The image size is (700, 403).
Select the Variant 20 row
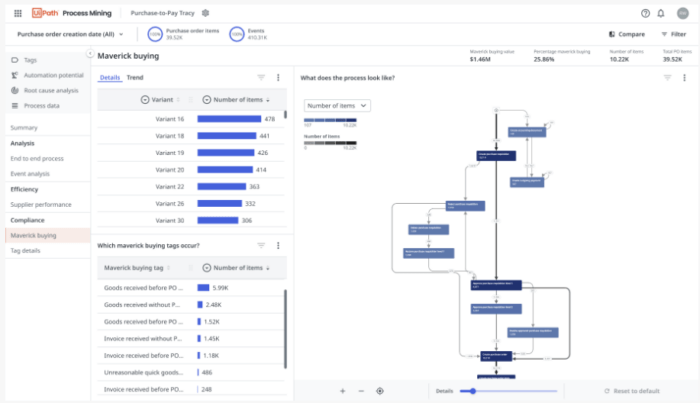point(191,170)
